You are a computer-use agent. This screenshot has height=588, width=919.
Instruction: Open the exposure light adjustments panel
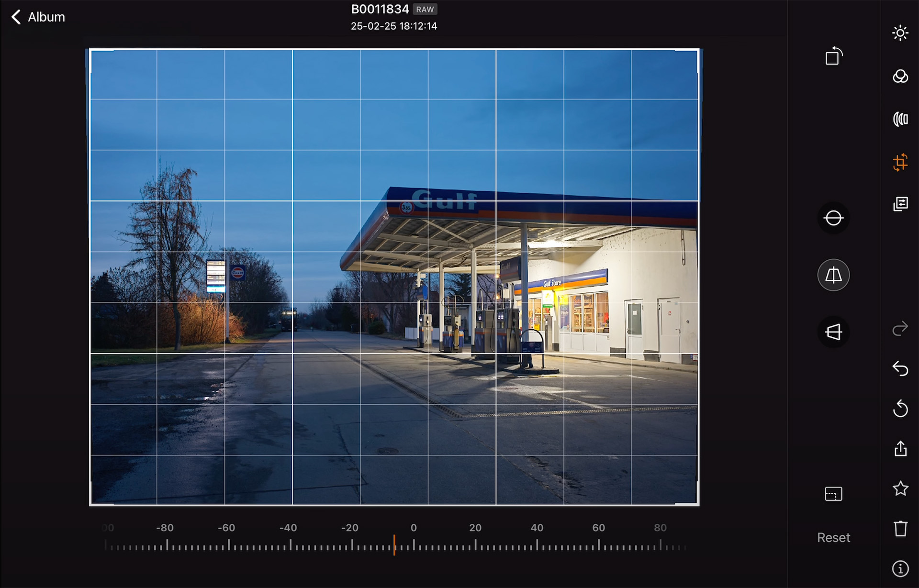900,33
